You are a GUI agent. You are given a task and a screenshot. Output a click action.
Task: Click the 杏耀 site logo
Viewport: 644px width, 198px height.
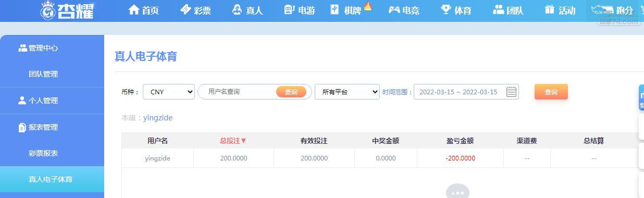coord(68,10)
